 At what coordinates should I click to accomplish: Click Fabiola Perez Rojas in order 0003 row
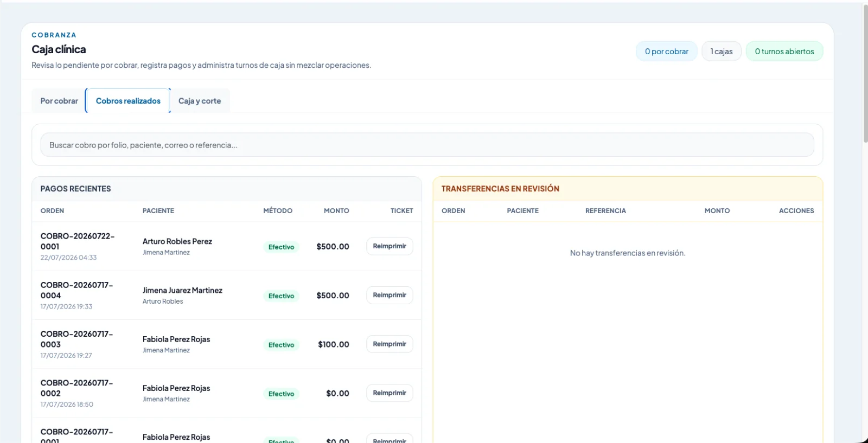pyautogui.click(x=176, y=339)
